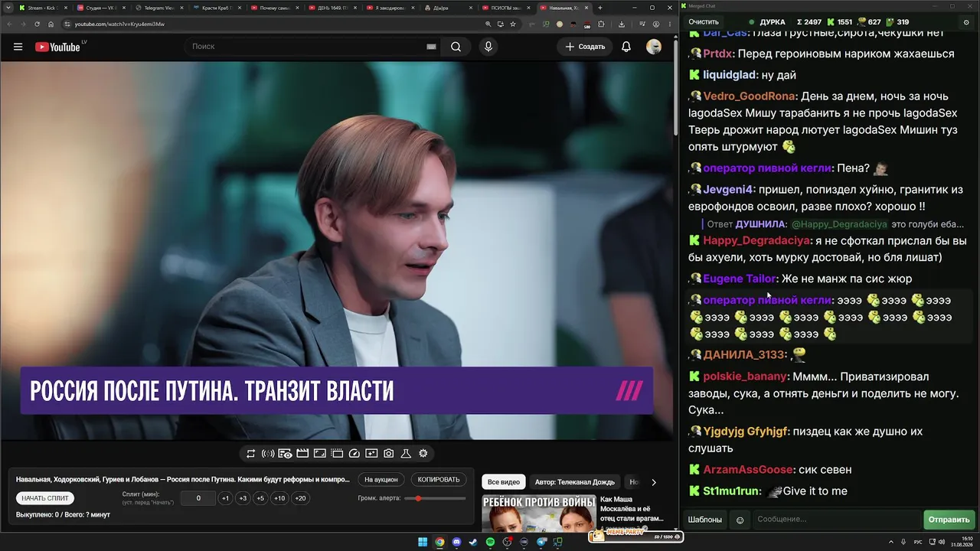Click username polskie_banany in chat
Screen dimensions: 980x551
point(745,377)
